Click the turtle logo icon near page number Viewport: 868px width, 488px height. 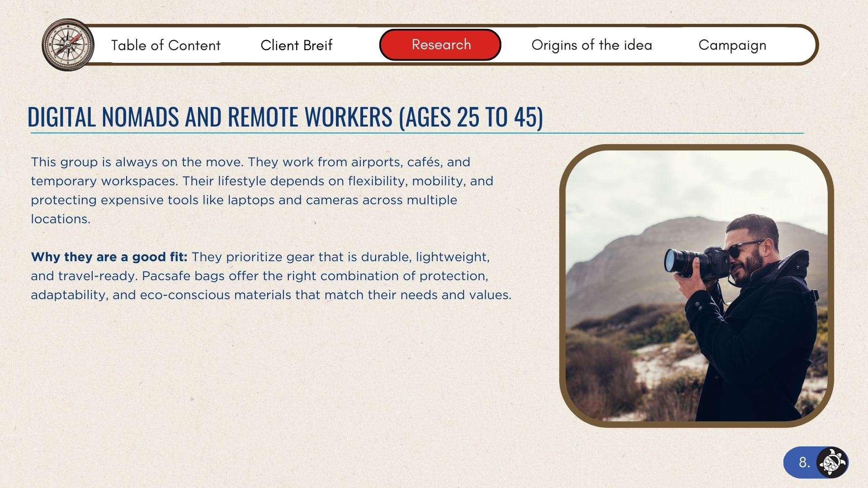click(833, 462)
